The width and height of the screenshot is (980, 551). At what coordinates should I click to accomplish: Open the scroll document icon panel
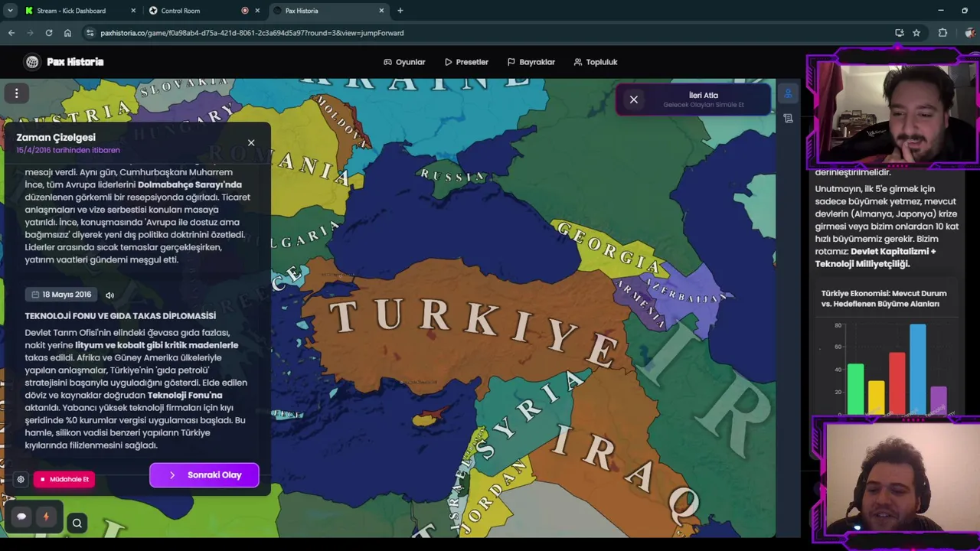(x=788, y=119)
